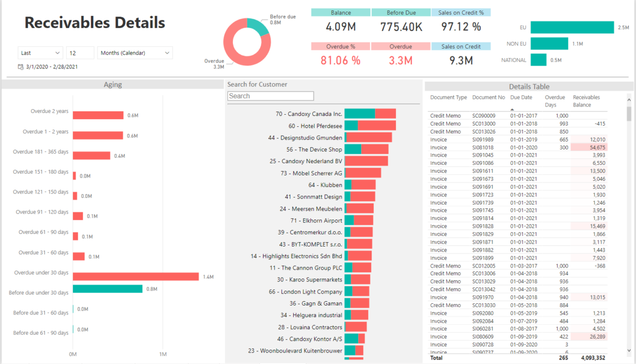636x364 pixels.
Task: Click the NATIONAL bar
Action: pyautogui.click(x=538, y=60)
